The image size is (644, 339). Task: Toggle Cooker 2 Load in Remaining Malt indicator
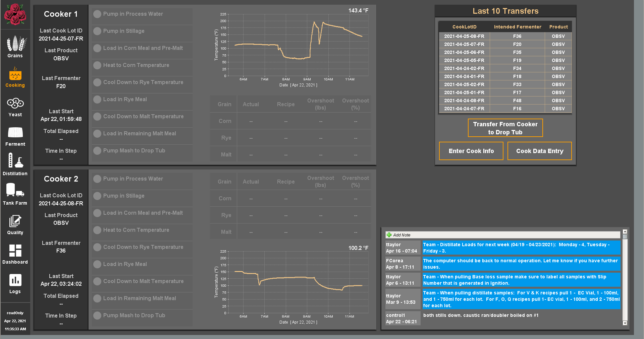coord(97,298)
